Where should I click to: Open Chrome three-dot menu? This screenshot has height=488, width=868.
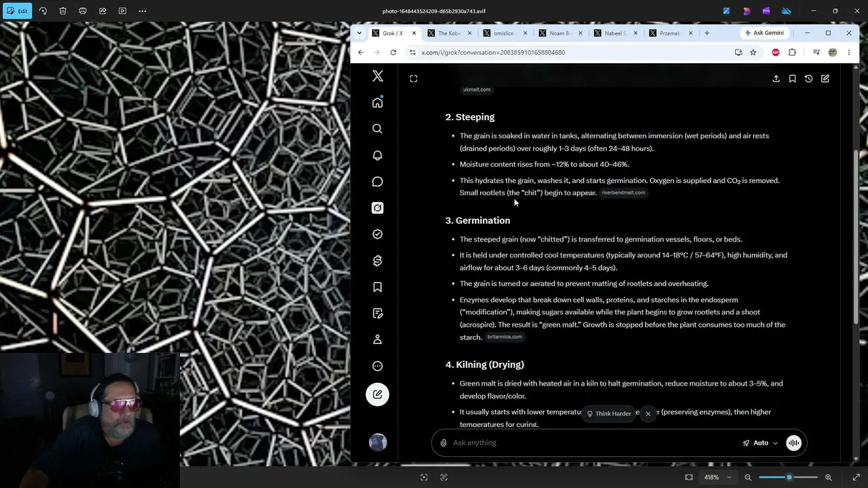tap(849, 52)
